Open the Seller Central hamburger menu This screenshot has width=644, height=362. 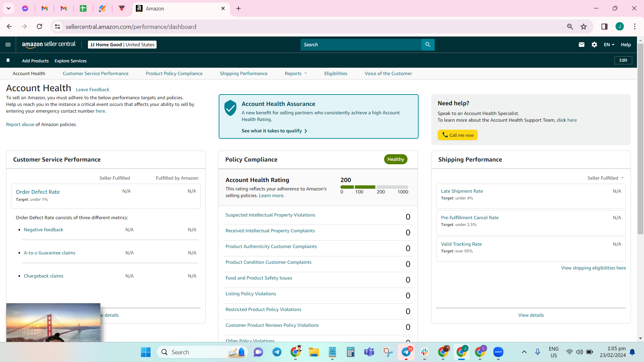(8, 45)
